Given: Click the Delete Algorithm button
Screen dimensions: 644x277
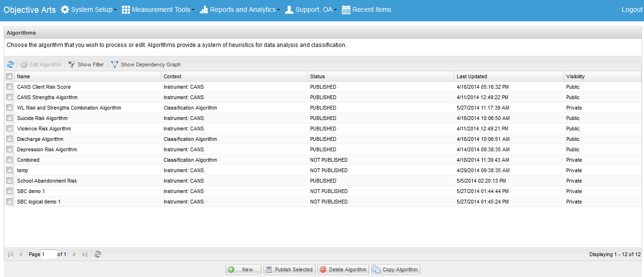Looking at the screenshot, I should [343, 269].
